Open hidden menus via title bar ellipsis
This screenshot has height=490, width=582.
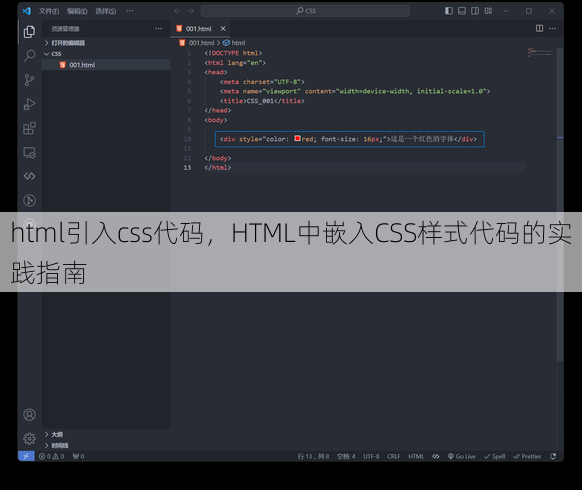[x=129, y=11]
